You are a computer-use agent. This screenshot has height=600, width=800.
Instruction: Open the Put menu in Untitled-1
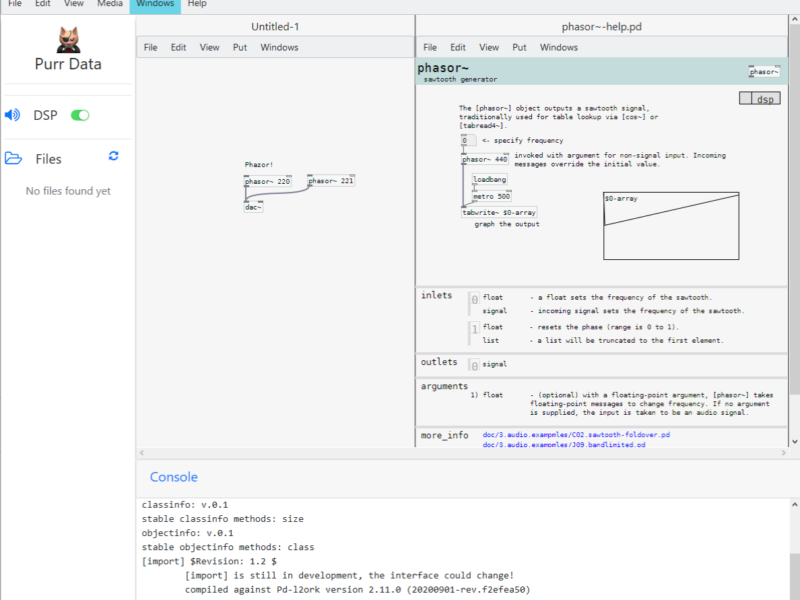tap(240, 47)
